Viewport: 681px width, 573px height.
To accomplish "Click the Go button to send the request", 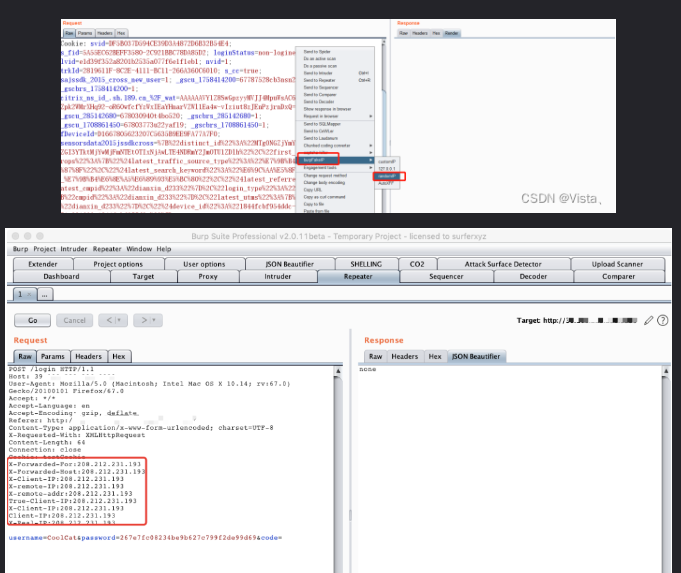I will click(33, 320).
